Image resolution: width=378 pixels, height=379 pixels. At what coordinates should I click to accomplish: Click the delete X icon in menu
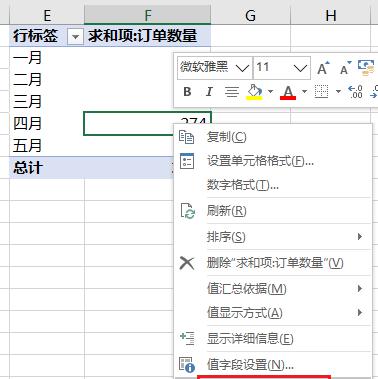point(187,263)
